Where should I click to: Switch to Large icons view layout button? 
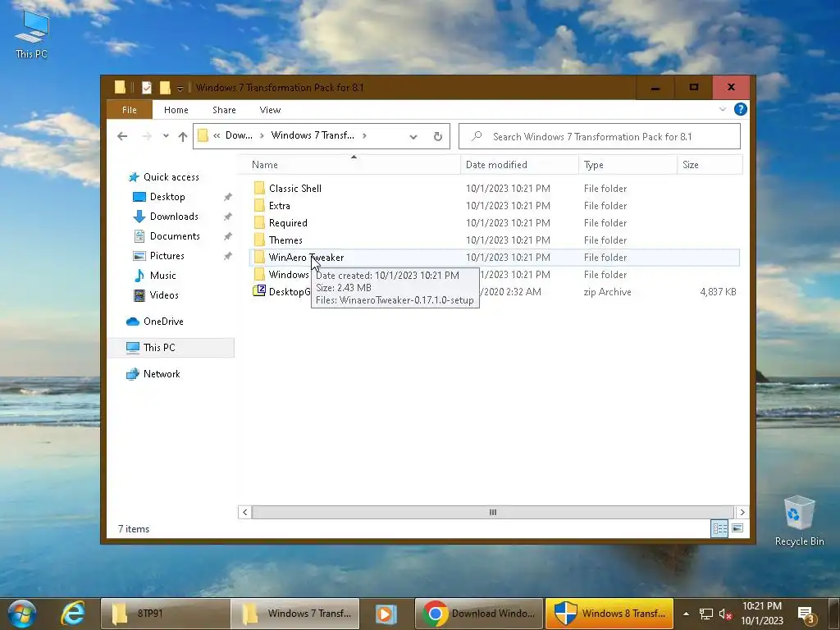pyautogui.click(x=737, y=529)
